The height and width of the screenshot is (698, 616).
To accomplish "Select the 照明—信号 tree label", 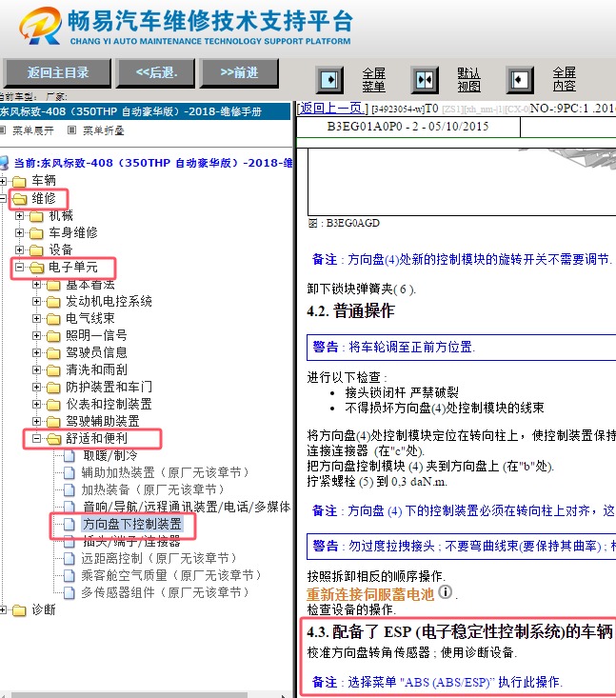I will pos(96,335).
